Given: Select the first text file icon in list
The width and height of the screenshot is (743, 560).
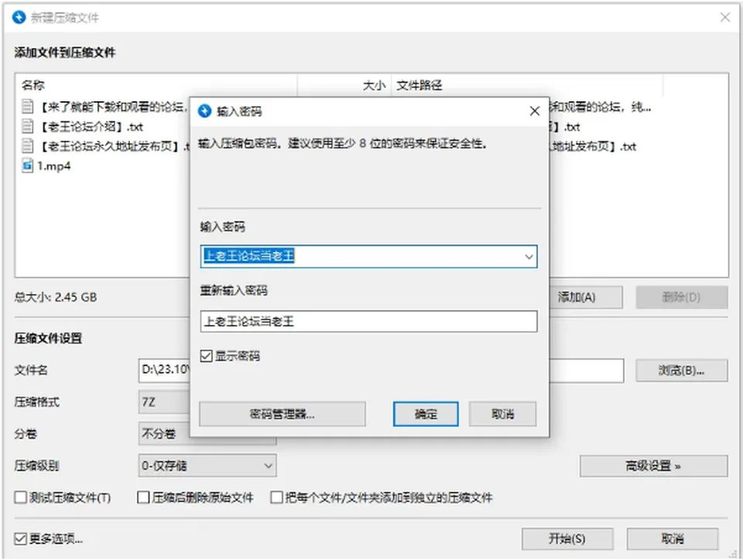Looking at the screenshot, I should [x=28, y=107].
